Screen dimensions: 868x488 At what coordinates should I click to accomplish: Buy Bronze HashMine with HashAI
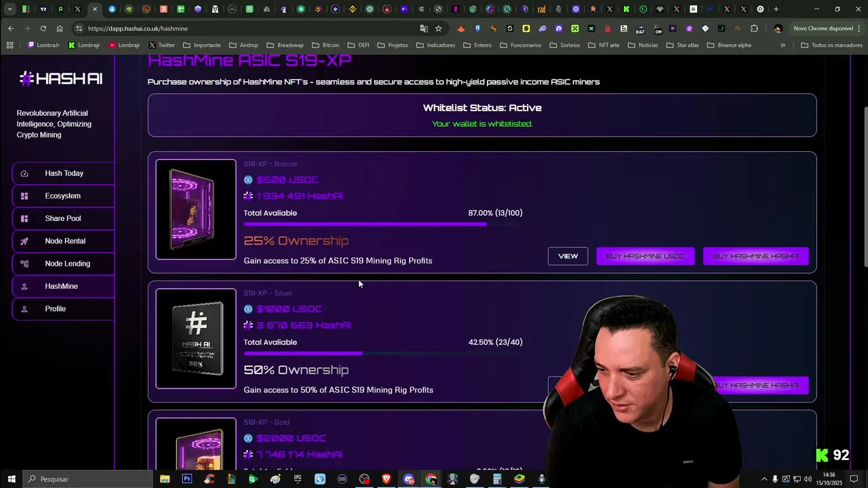(x=755, y=256)
